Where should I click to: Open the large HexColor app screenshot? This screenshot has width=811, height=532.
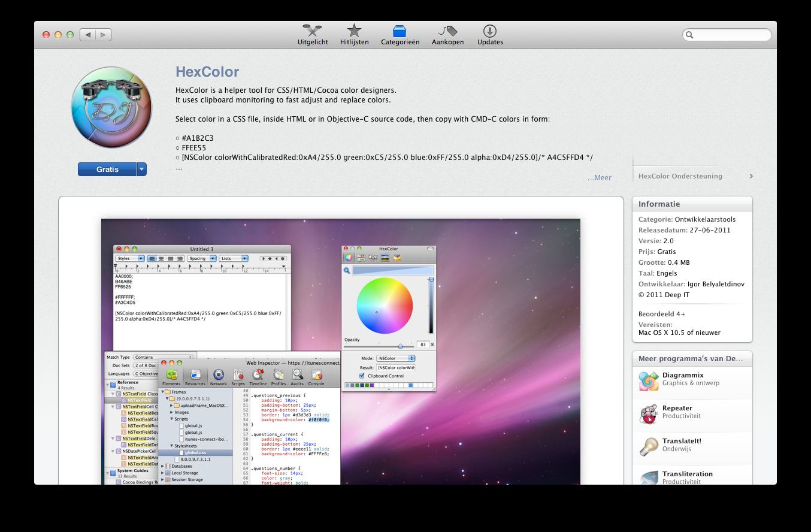pos(340,352)
